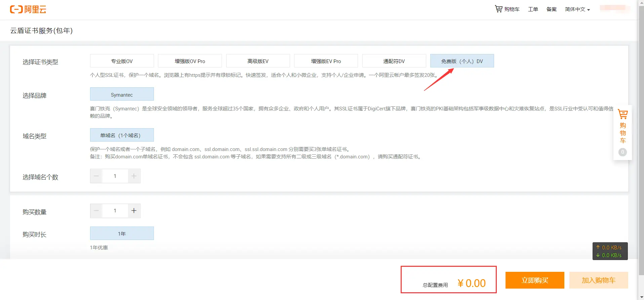Select the 增强版OV Pro certificate type

coord(190,61)
